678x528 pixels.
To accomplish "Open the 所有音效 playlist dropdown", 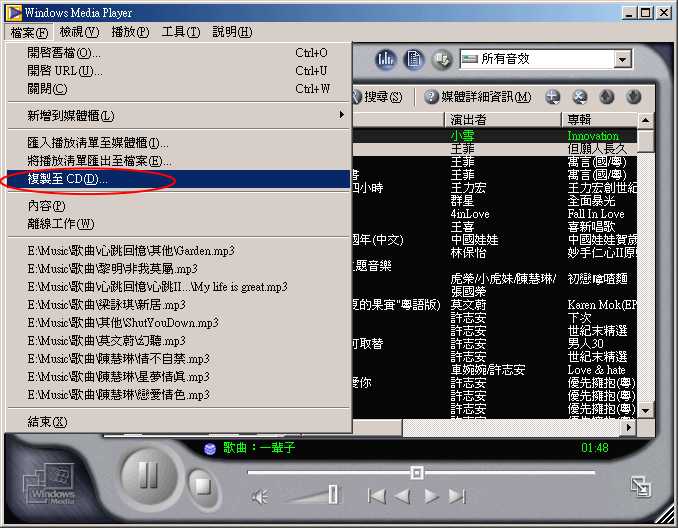I will 622,59.
